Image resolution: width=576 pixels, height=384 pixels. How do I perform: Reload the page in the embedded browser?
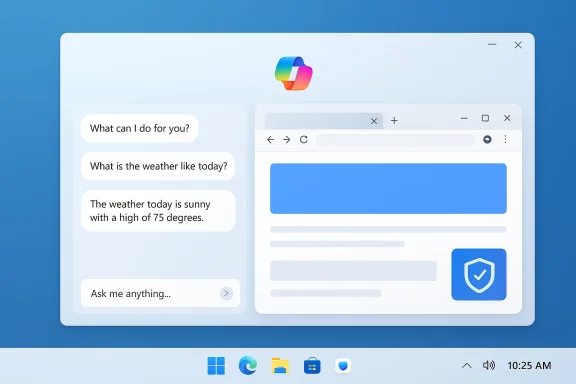[x=303, y=140]
